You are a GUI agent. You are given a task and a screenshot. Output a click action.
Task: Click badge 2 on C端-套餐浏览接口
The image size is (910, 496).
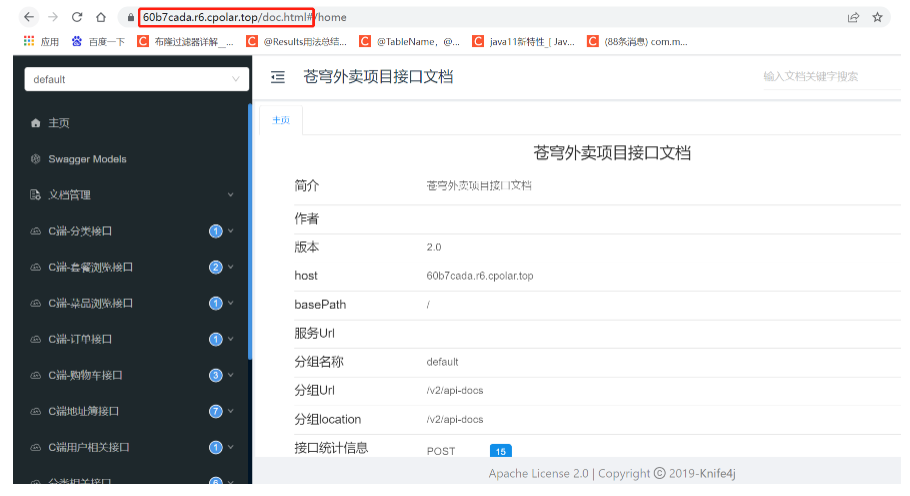[x=216, y=267]
